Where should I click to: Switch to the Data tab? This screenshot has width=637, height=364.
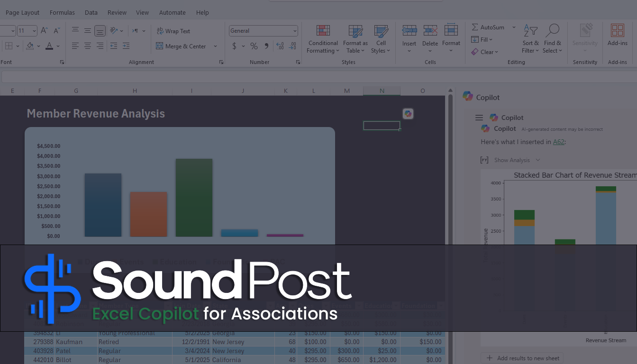(91, 13)
